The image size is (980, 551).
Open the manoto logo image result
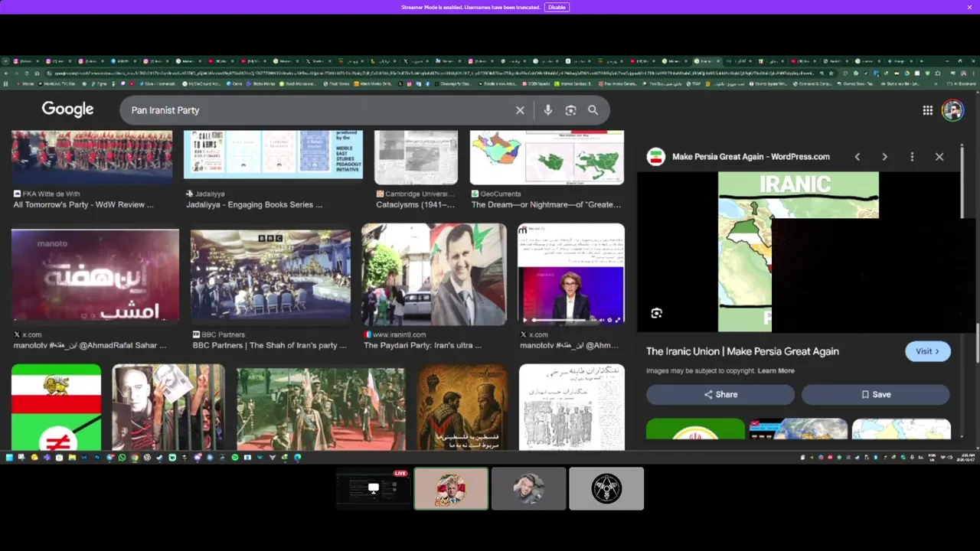[95, 275]
